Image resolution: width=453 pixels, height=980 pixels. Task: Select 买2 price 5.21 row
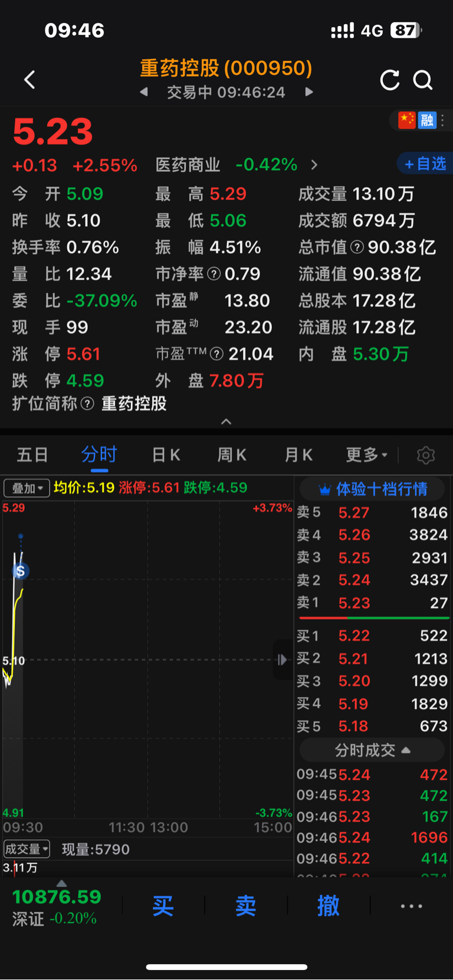tap(372, 658)
